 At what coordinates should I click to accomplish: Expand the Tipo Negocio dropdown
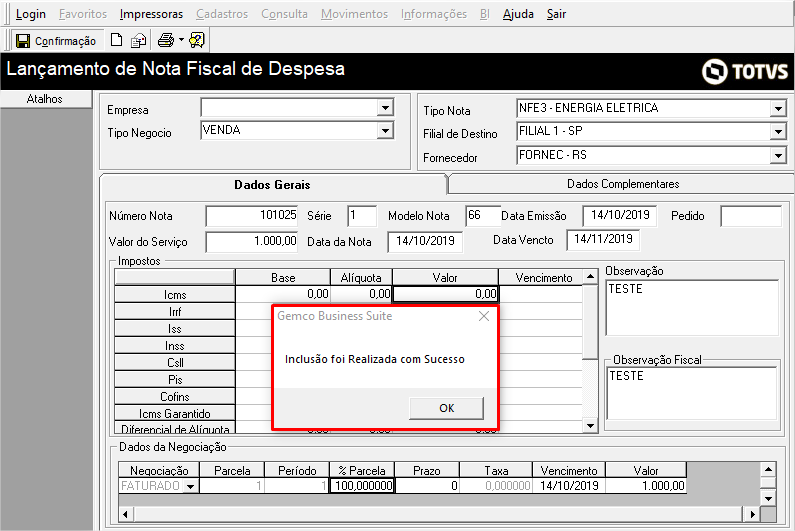(x=385, y=131)
